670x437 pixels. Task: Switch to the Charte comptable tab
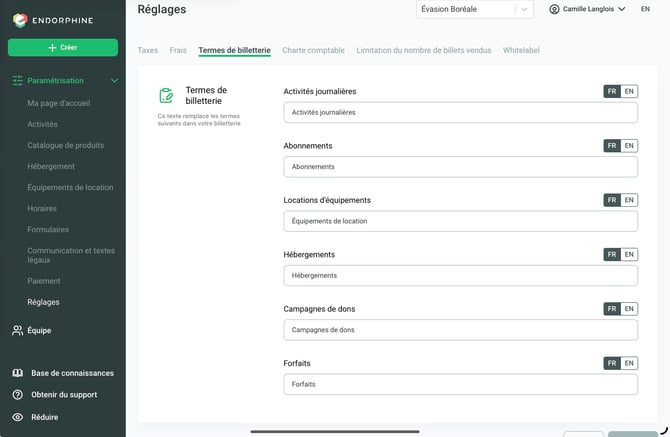pos(313,50)
